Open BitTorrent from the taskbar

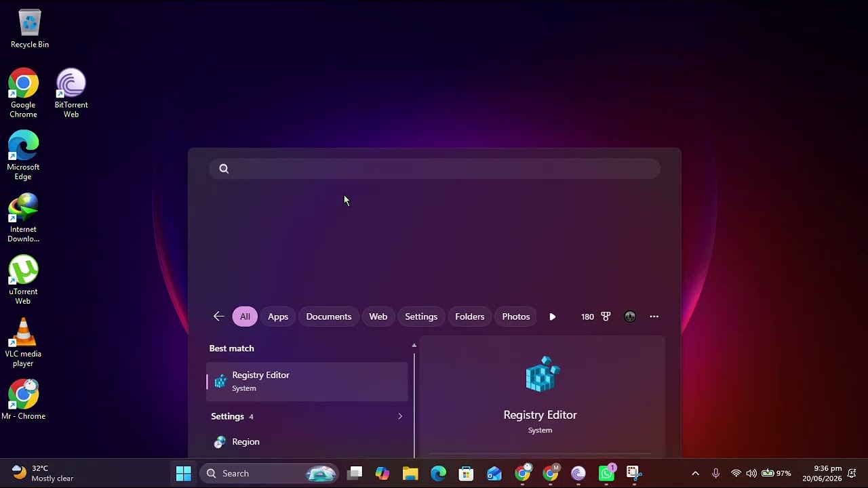click(578, 473)
